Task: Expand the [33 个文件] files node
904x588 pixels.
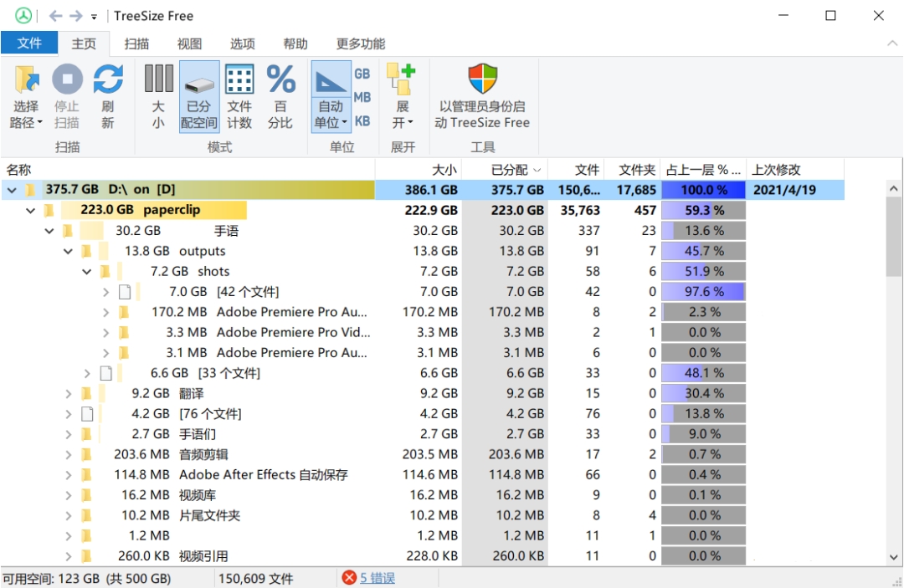Action: pyautogui.click(x=88, y=373)
